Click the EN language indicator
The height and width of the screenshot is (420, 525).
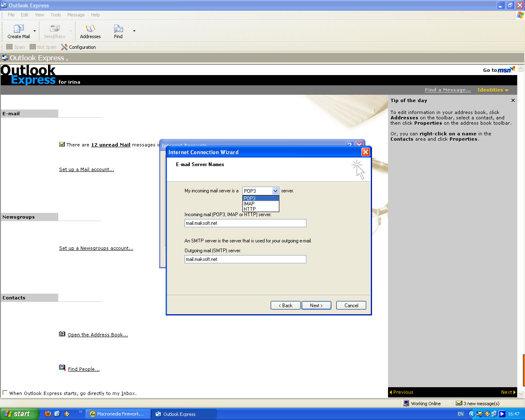pos(461,414)
